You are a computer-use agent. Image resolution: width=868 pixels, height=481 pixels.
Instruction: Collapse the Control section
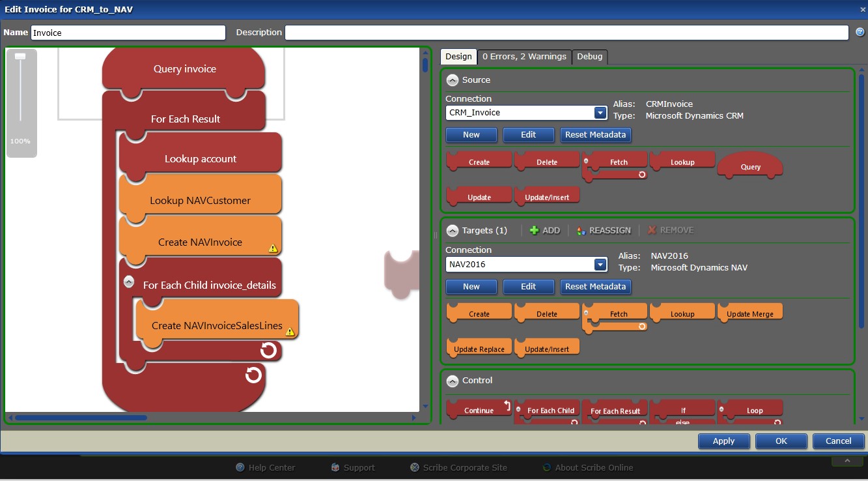pyautogui.click(x=452, y=381)
